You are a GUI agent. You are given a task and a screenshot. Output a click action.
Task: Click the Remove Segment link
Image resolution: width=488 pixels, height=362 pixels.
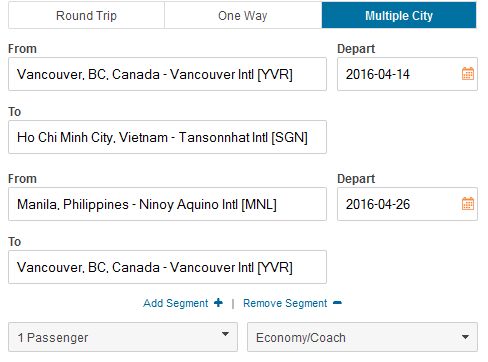(x=285, y=303)
